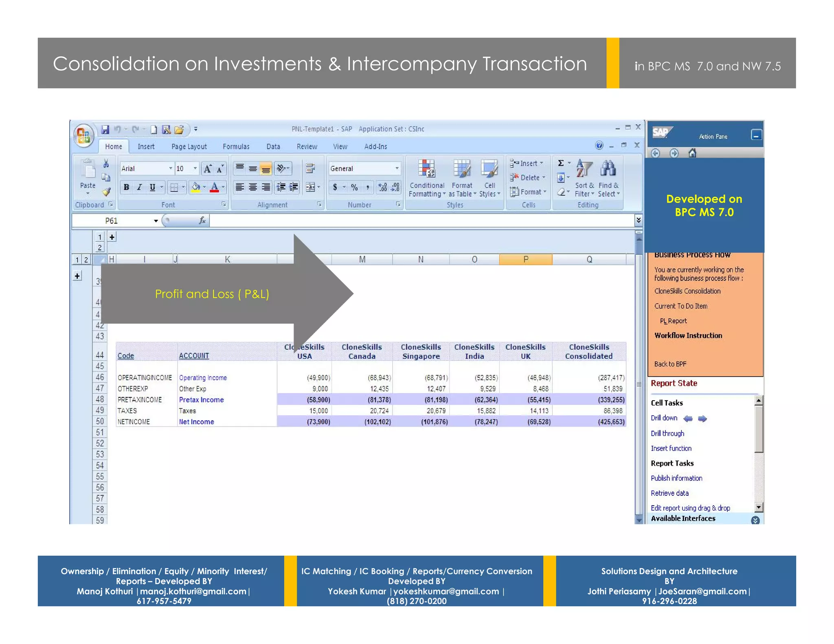Screen dimensions: 834x644
Task: Click the Insert Function fx icon
Action: click(202, 221)
